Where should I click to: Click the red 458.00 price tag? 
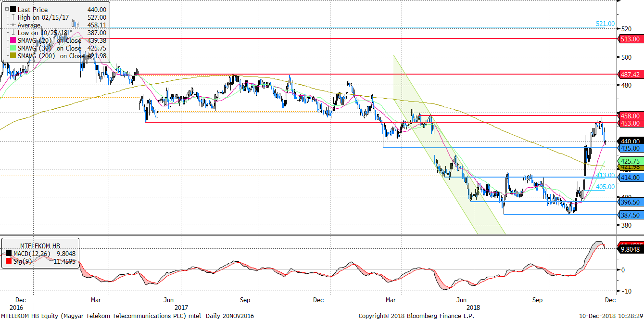(630, 116)
